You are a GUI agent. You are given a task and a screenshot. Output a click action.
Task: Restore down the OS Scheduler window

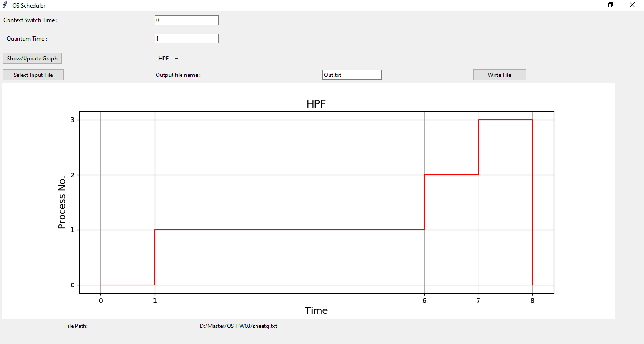pyautogui.click(x=611, y=5)
